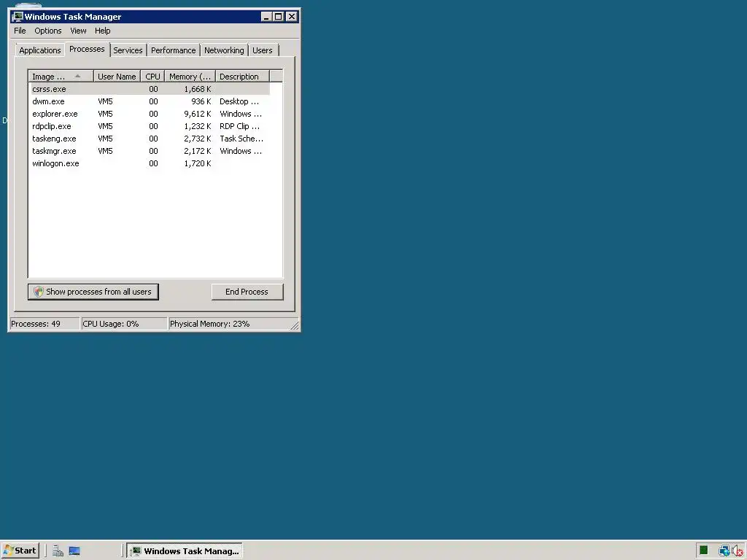Open the Start menu
The width and height of the screenshot is (747, 560).
pos(19,551)
